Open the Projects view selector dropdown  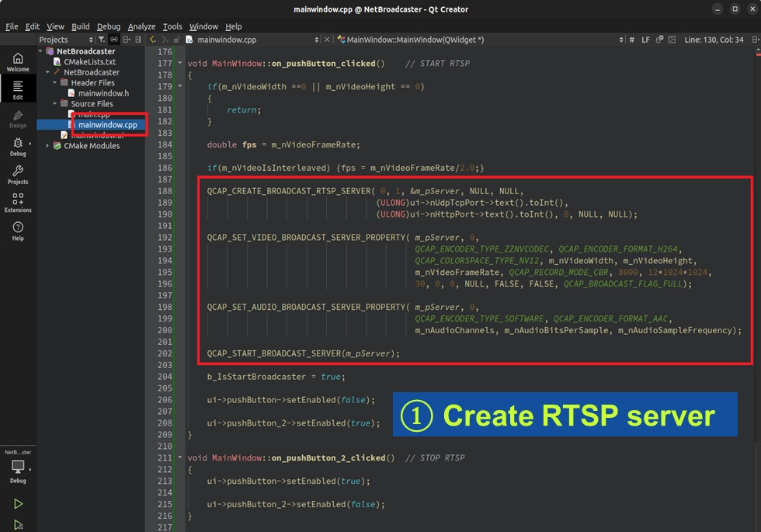(66, 40)
